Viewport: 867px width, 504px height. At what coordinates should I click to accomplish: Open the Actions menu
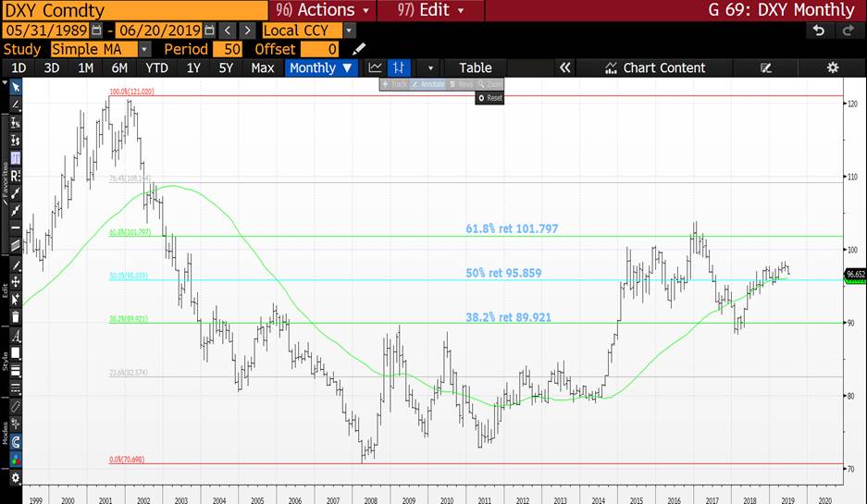pyautogui.click(x=322, y=10)
